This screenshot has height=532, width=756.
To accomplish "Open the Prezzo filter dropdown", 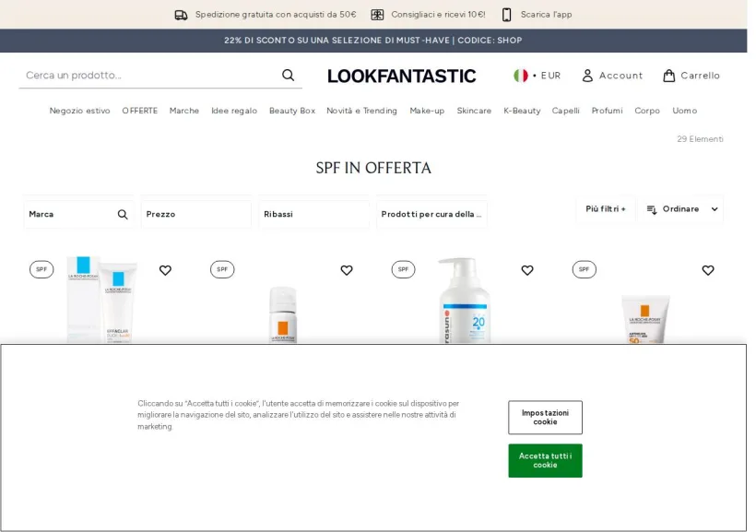I will pyautogui.click(x=195, y=214).
